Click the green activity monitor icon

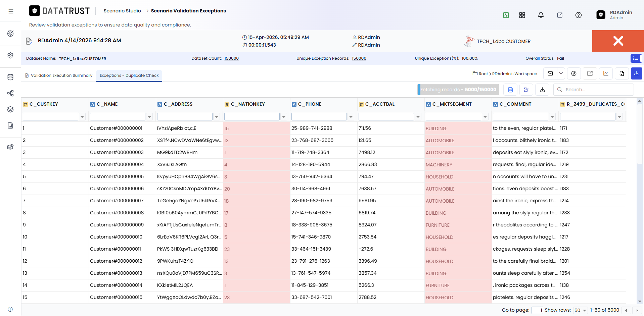[x=506, y=15]
